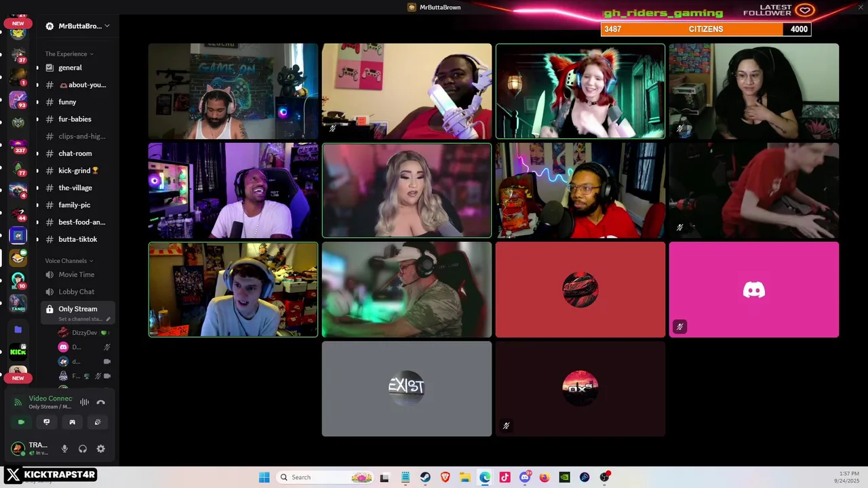This screenshot has height=488, width=868.
Task: Jump to new mentions via bottom NEW pill
Action: pyautogui.click(x=18, y=378)
